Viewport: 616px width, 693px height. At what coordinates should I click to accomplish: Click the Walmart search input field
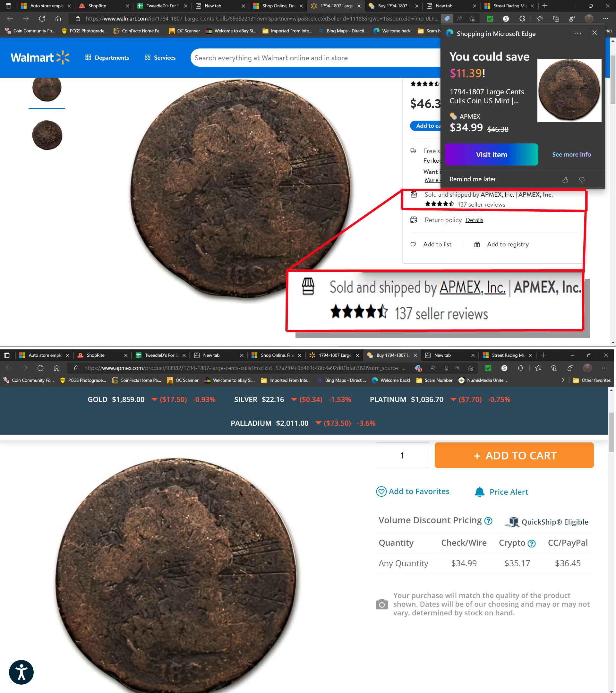click(315, 58)
